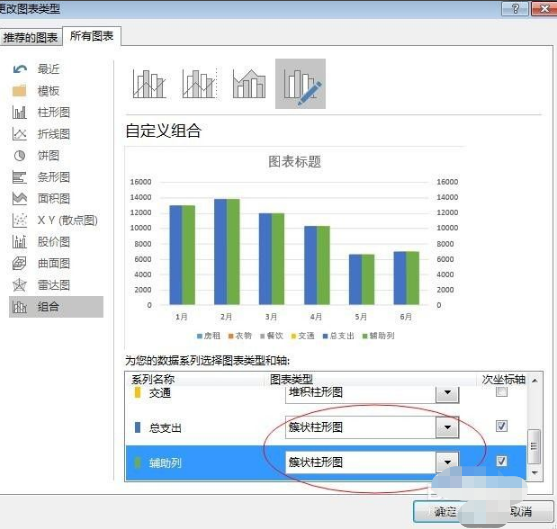The image size is (557, 529).
Task: Click the yellow 交通 series color marker
Action: [137, 393]
